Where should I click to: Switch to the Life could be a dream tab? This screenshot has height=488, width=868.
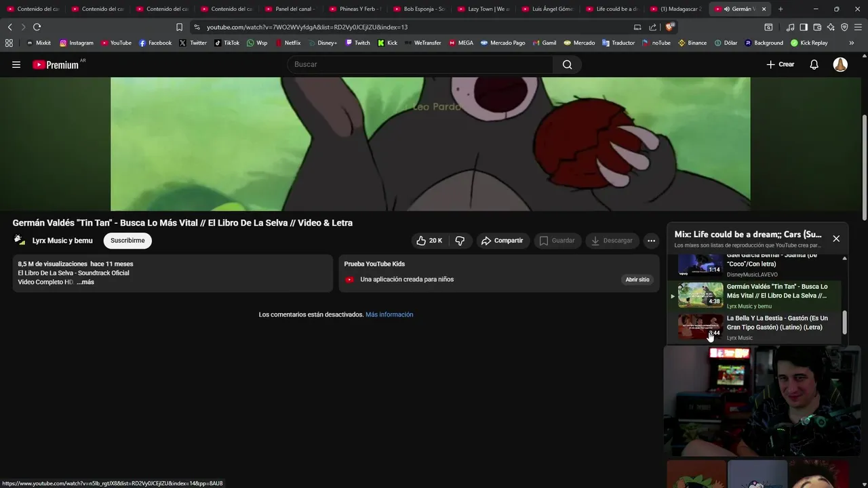[612, 9]
